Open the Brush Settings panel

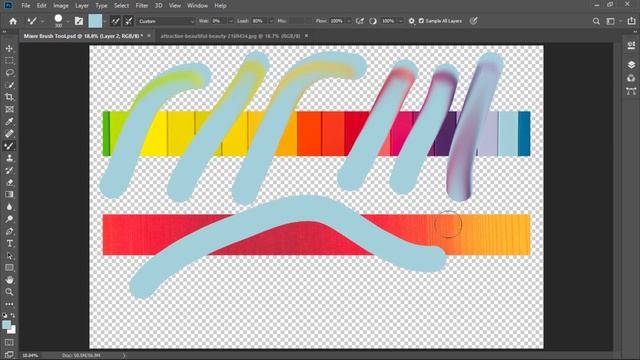click(79, 21)
